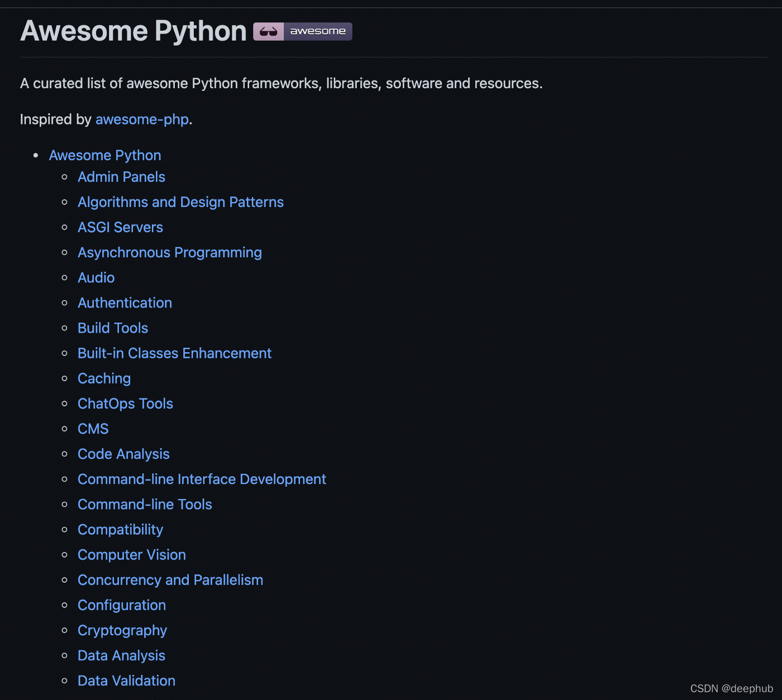Navigate to Data Validation link
782x700 pixels.
tap(126, 680)
